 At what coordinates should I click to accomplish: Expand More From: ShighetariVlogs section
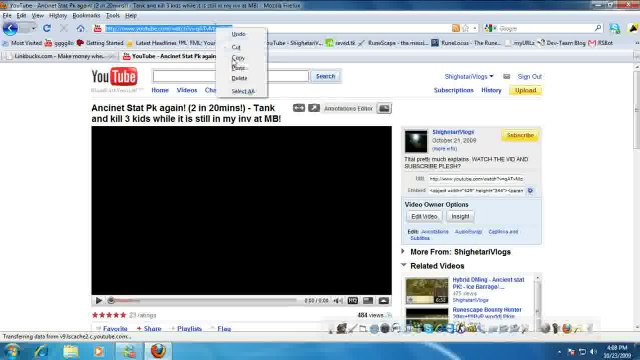tap(403, 251)
